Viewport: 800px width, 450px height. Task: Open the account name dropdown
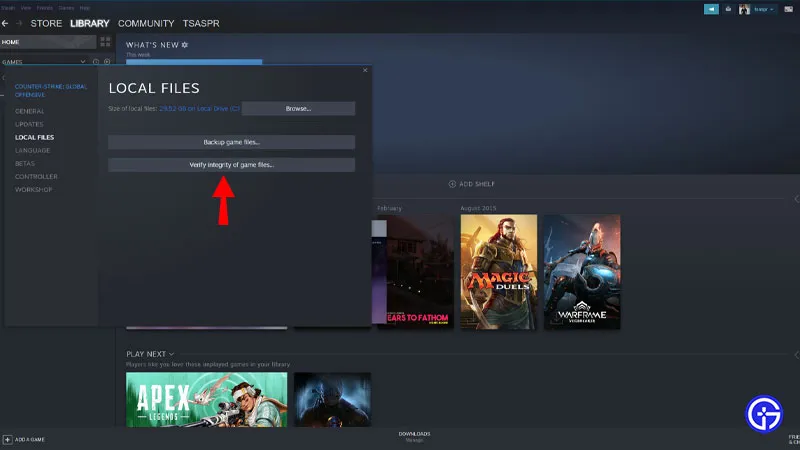click(764, 9)
